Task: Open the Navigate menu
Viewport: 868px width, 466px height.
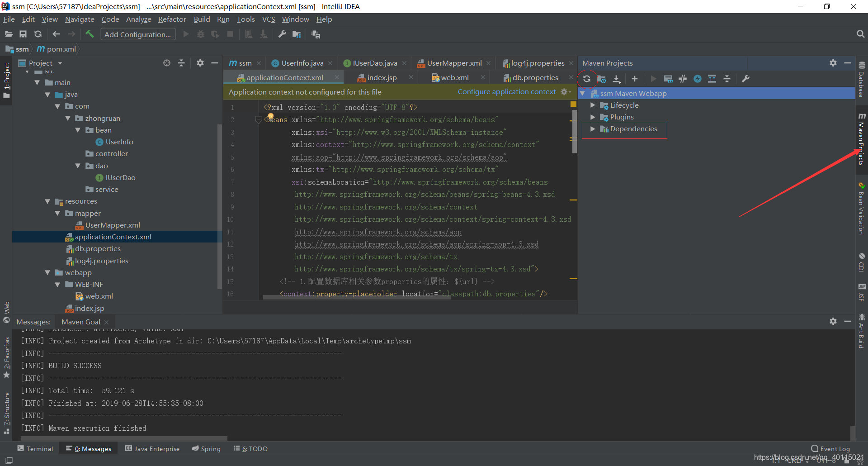Action: coord(80,19)
